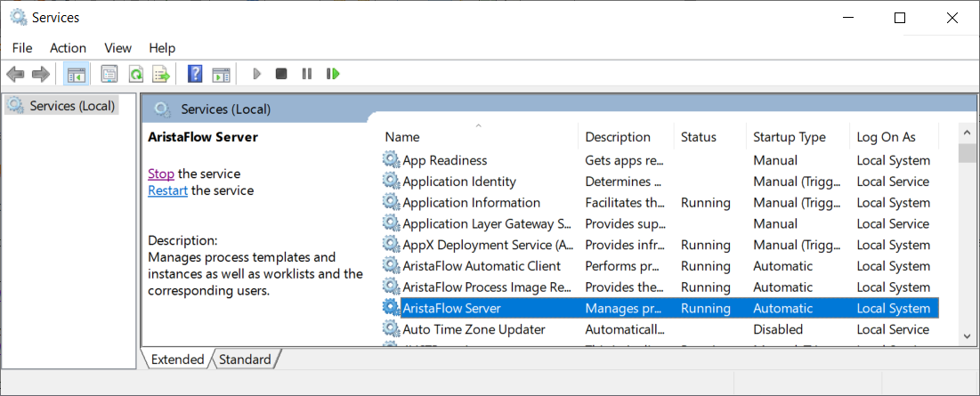Screen dimensions: 980x396
Task: Open the Help toolbar icon
Action: tap(195, 75)
